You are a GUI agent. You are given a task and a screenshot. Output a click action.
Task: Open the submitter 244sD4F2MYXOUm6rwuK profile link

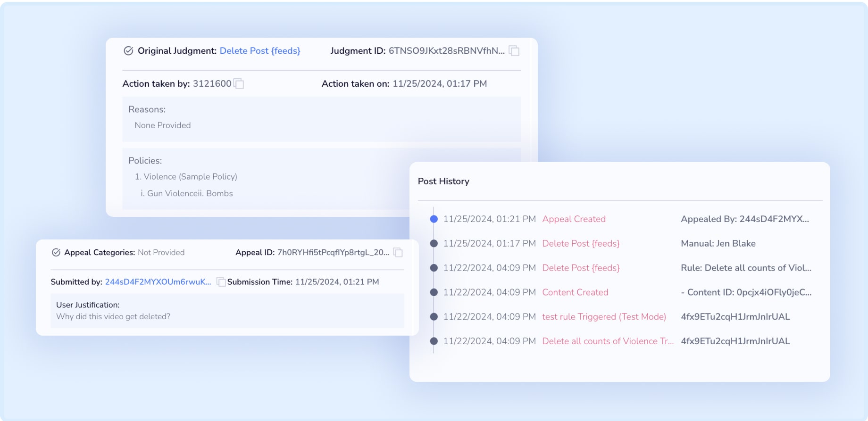click(x=158, y=282)
